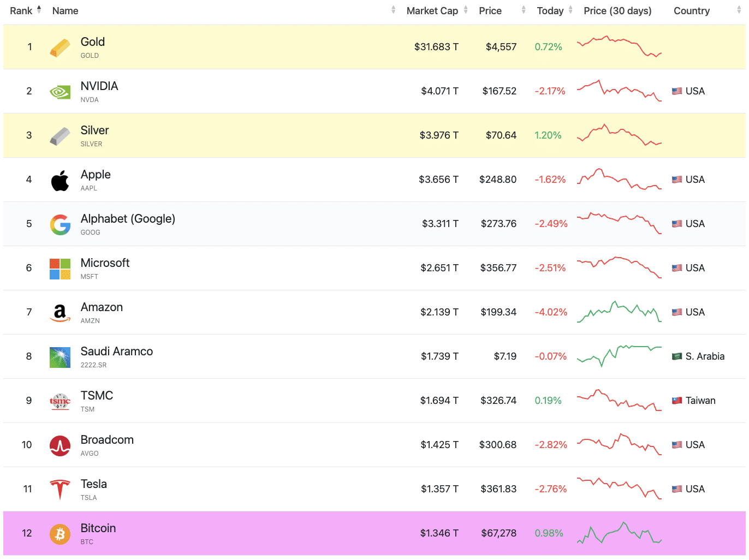Click the orange Bitcoin icon

coord(60,534)
